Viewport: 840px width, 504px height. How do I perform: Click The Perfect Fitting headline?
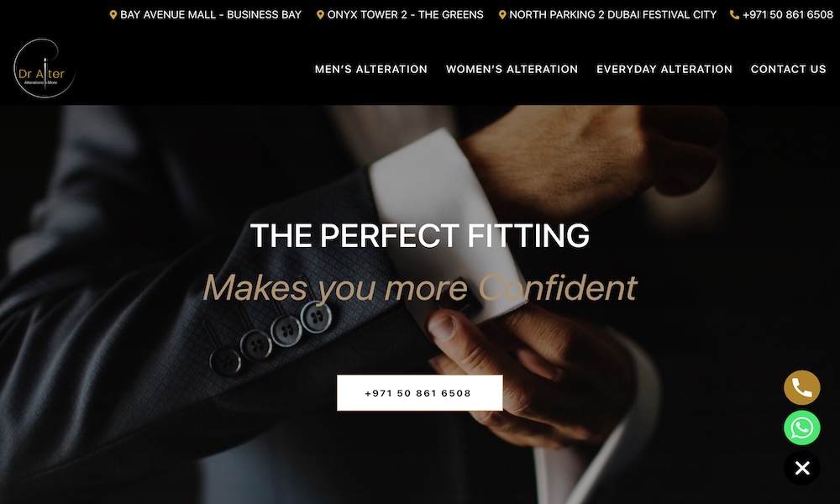coord(419,235)
